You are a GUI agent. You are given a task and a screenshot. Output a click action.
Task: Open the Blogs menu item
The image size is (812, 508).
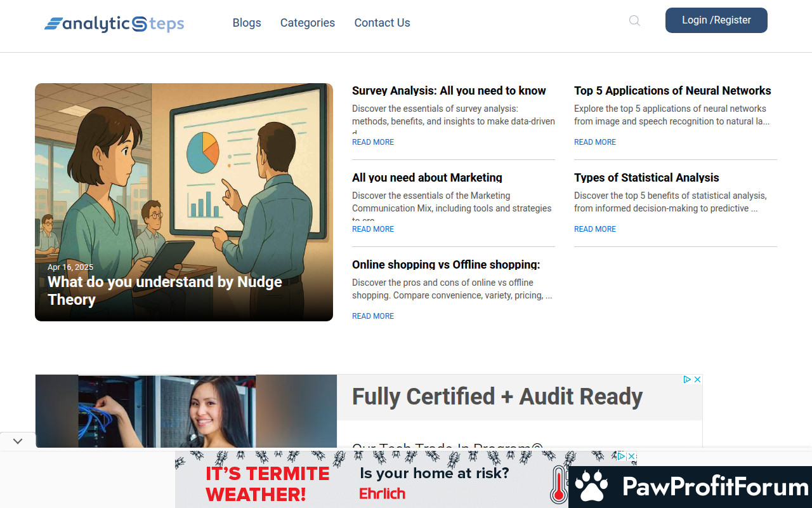coord(247,23)
